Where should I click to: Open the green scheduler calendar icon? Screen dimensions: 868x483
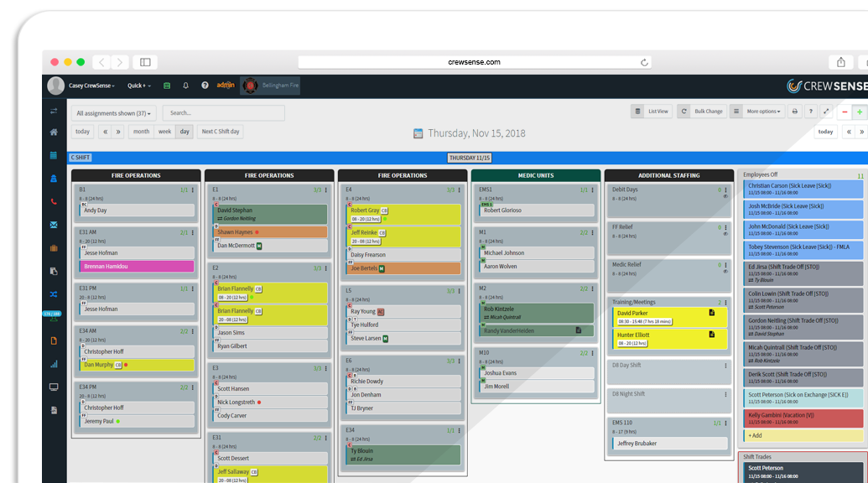click(167, 86)
